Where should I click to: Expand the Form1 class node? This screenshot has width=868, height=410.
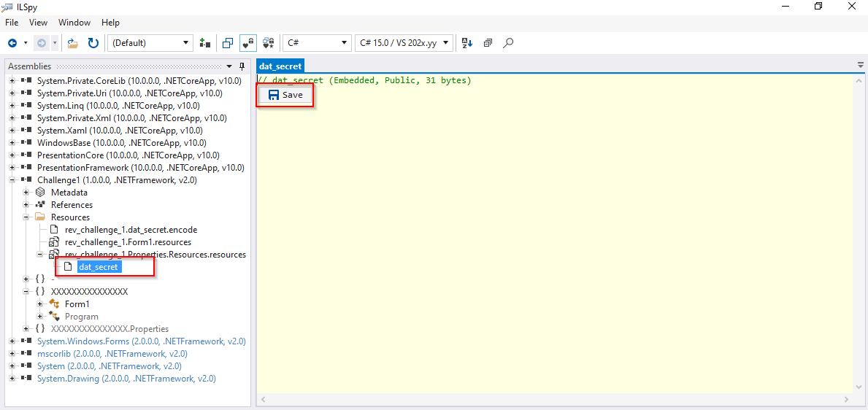[40, 304]
